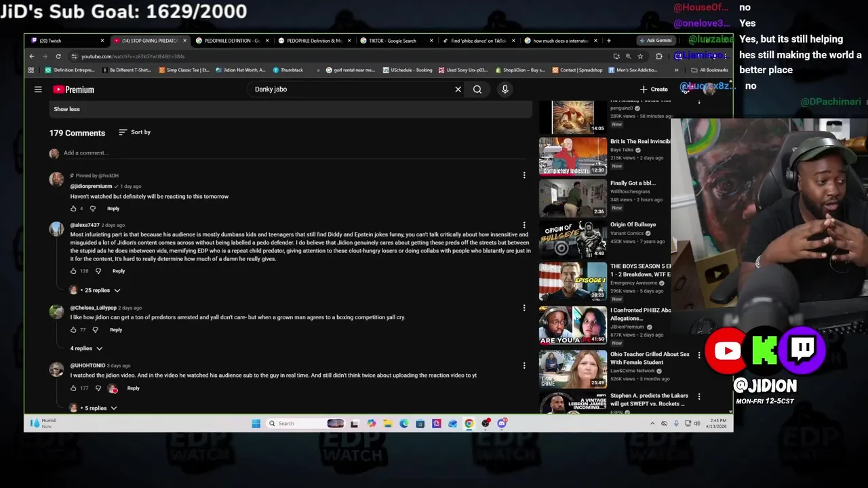
Task: Open options for Stephen A. Lakers video
Action: coord(699,396)
